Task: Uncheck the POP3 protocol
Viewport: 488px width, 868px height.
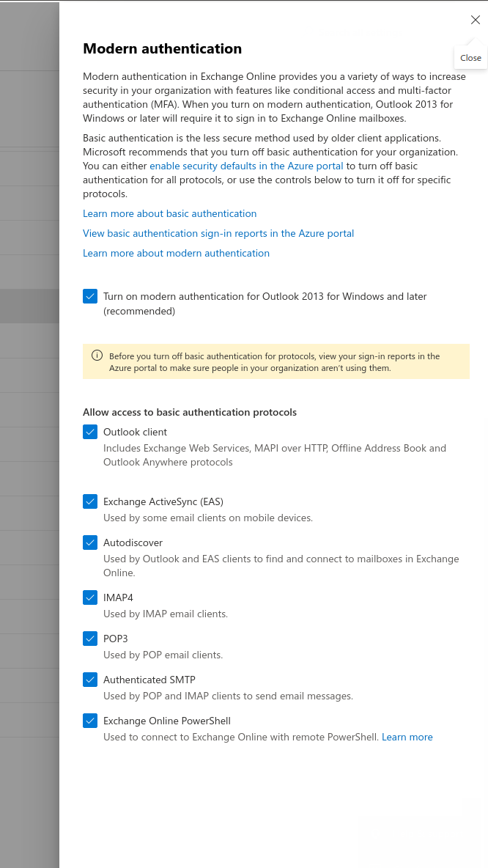Action: click(90, 639)
